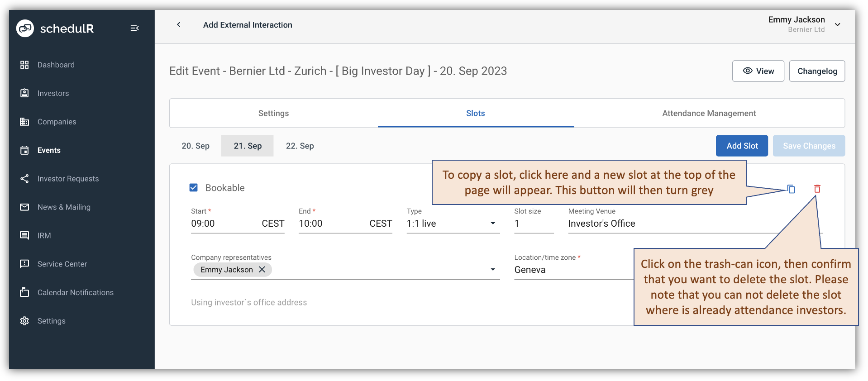Screen dimensions: 868x381
Task: Click the schedulR logo icon
Action: pyautogui.click(x=25, y=28)
